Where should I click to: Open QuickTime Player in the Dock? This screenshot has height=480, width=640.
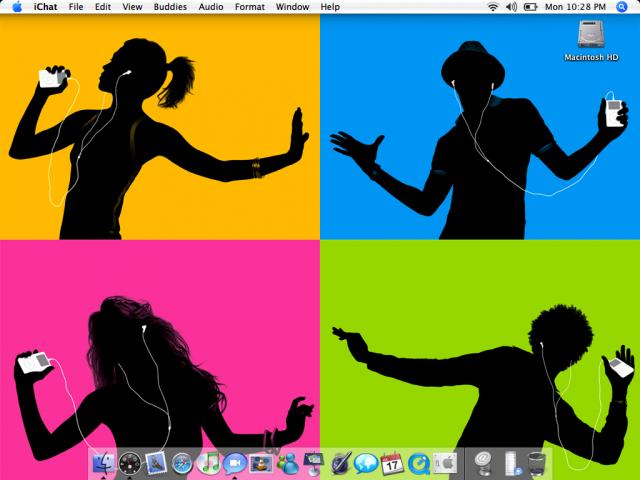coord(419,464)
